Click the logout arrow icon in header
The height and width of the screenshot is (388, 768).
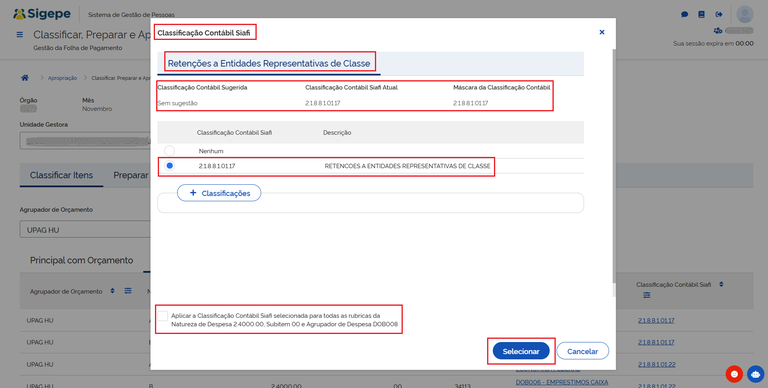pyautogui.click(x=719, y=15)
